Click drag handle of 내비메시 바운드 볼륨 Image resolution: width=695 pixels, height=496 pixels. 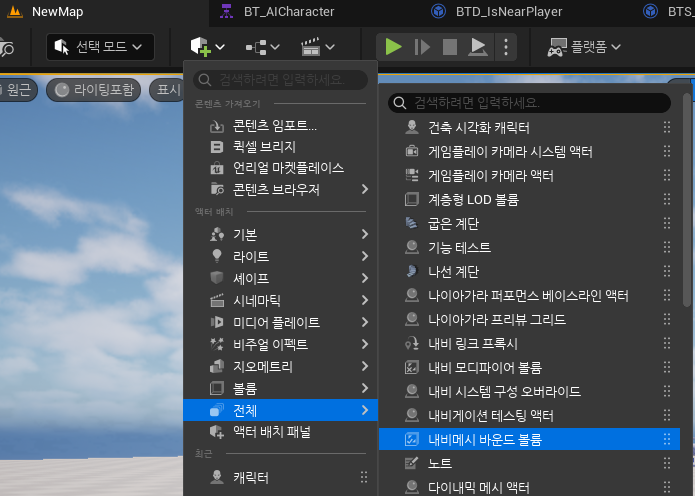[x=667, y=439]
